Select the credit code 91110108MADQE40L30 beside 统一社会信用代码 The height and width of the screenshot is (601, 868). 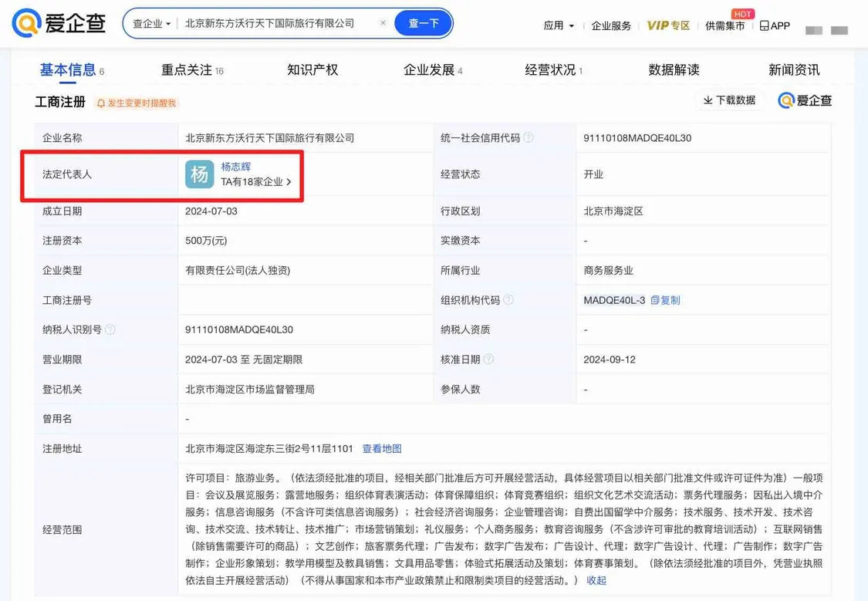pos(637,138)
